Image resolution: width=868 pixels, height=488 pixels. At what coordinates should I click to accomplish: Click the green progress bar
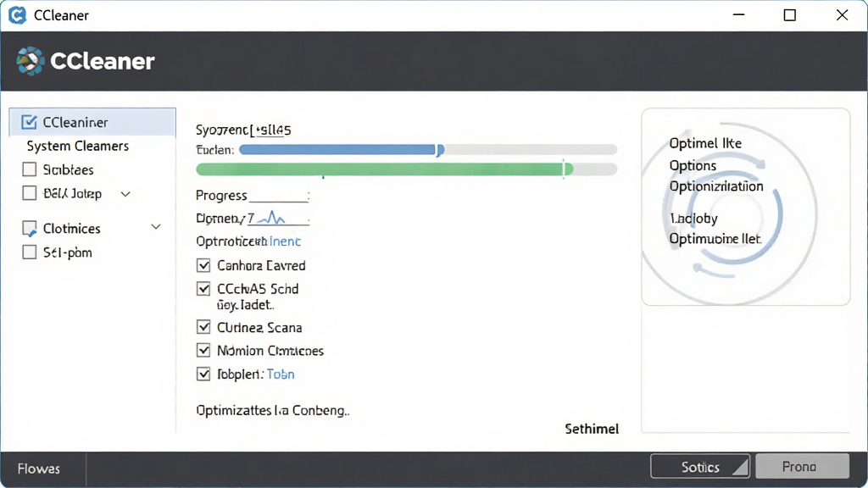pyautogui.click(x=406, y=169)
